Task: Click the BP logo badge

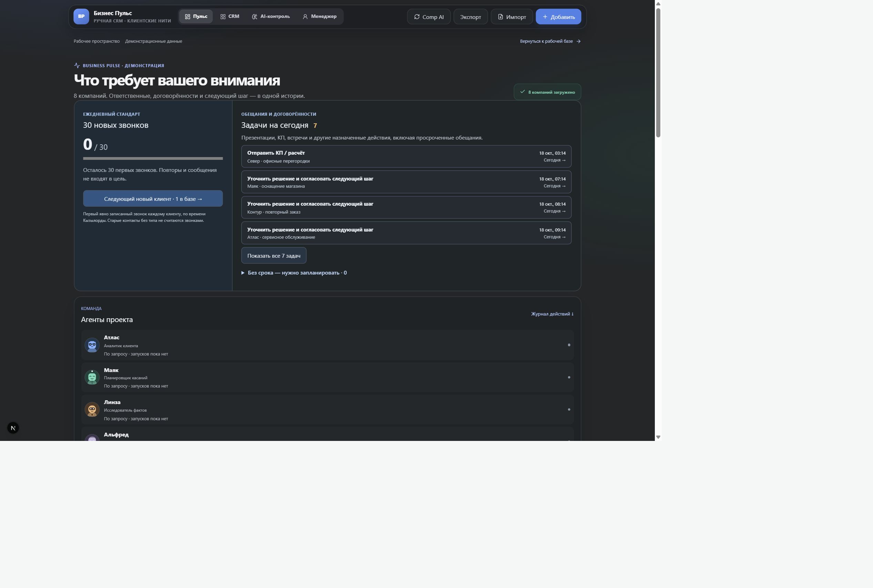Action: 81,17
